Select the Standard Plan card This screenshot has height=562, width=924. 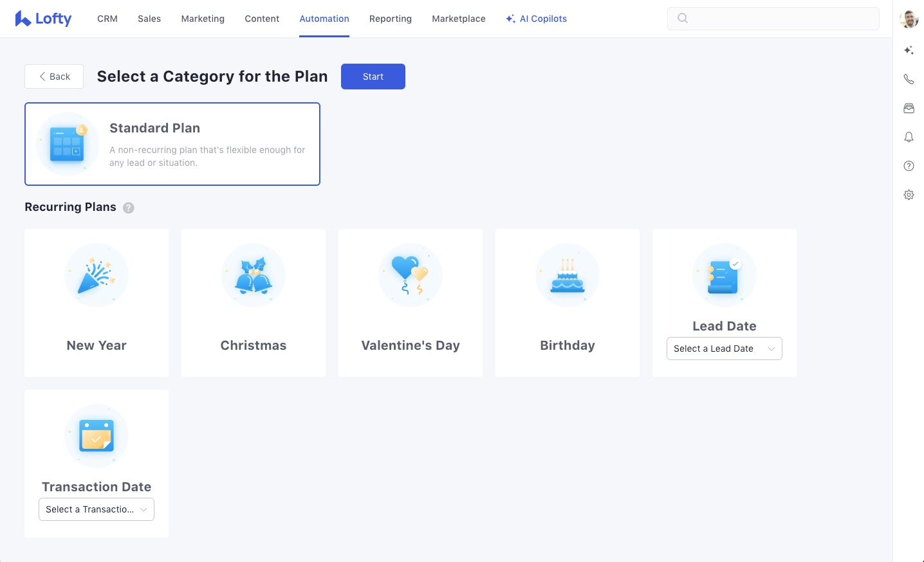(172, 144)
